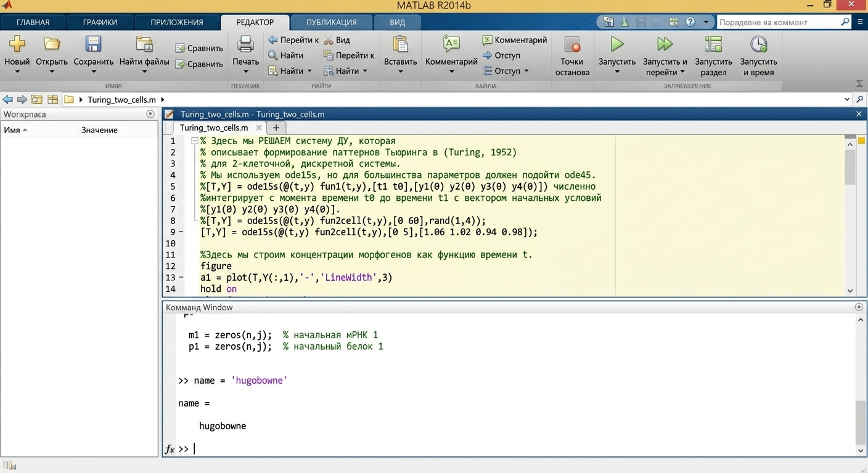
Task: Click the large Комментарий speech bubble icon
Action: point(451,44)
